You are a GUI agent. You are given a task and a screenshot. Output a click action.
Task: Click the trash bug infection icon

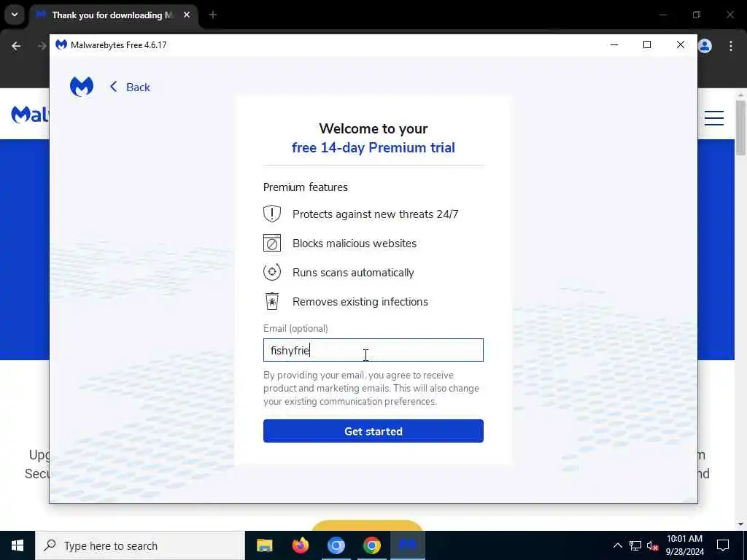pos(272,301)
